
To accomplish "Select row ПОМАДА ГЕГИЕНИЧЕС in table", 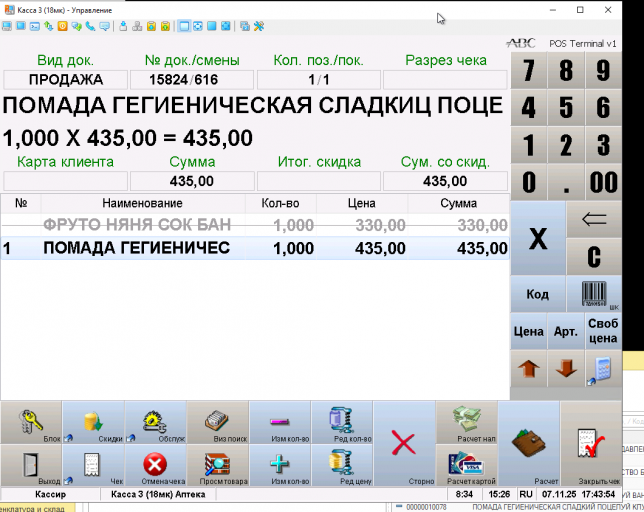I will click(x=255, y=248).
